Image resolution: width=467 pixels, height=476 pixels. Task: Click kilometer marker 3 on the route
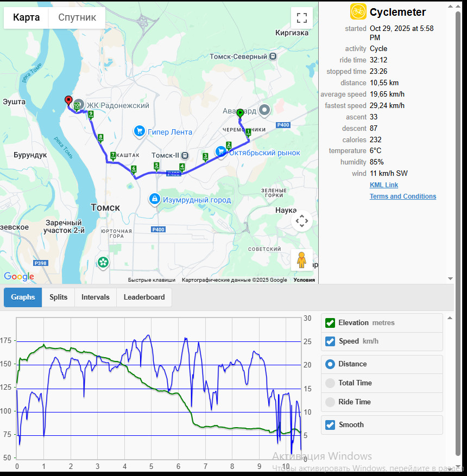click(205, 157)
